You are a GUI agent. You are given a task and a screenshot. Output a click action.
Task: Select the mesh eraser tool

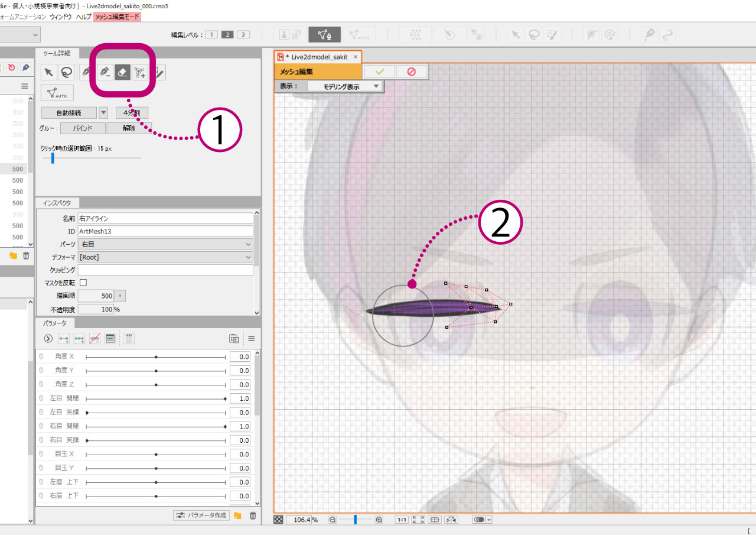coord(122,72)
